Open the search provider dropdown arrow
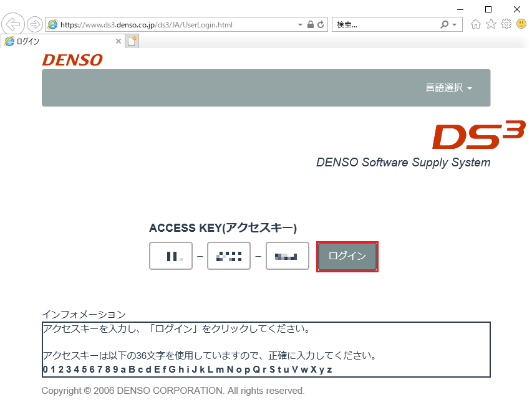 [x=454, y=25]
